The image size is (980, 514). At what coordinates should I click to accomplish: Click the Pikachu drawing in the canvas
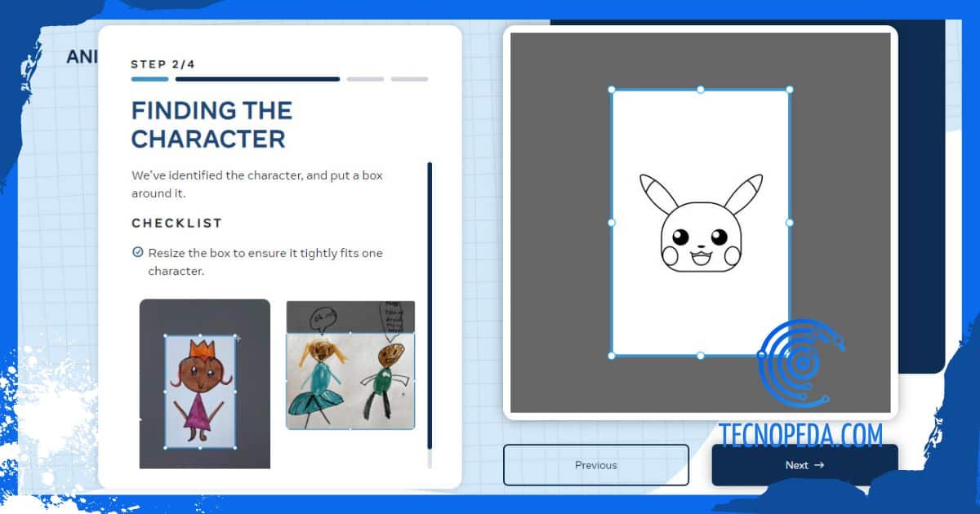[701, 223]
